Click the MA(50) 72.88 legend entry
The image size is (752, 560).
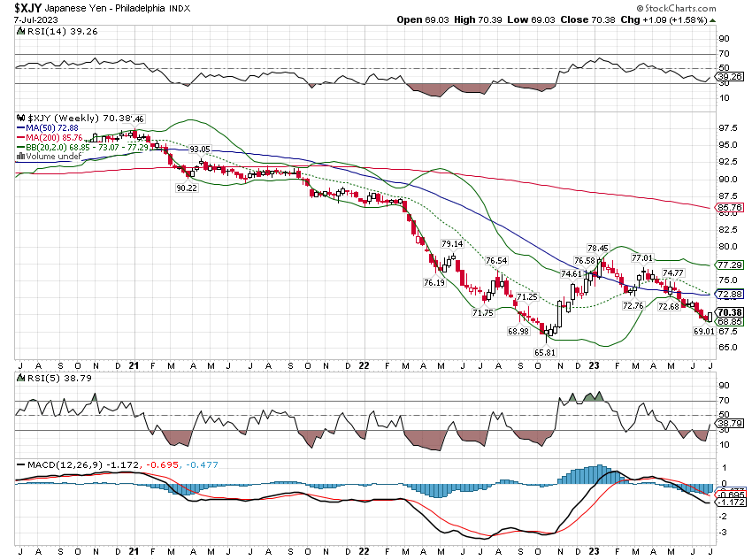[52, 128]
